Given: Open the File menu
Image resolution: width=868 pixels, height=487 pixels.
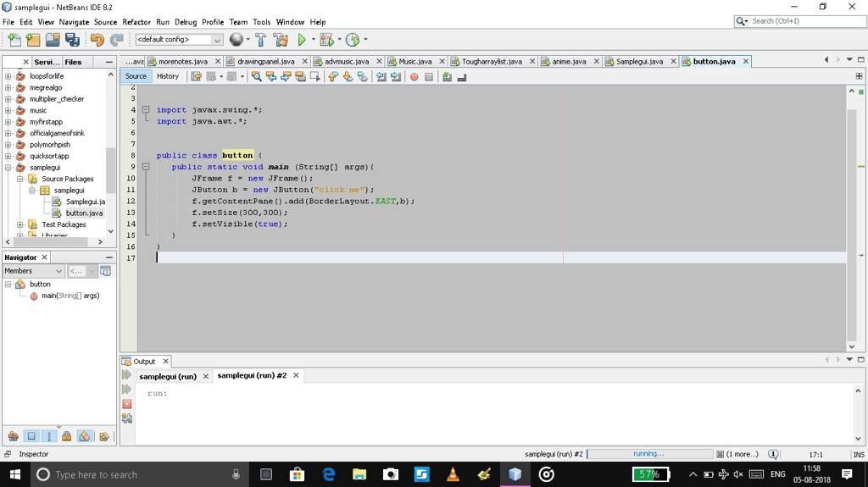Looking at the screenshot, I should click(8, 22).
